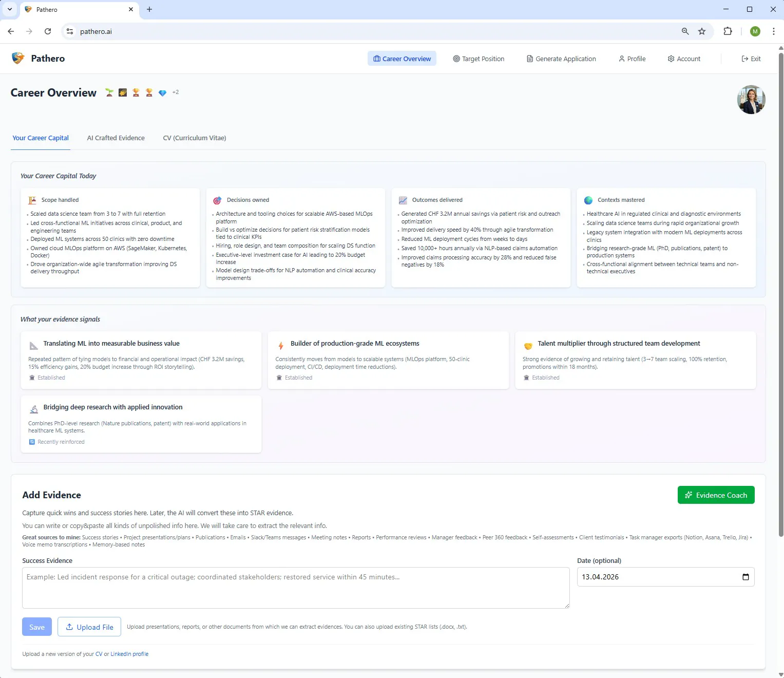Launch the Evidence Coach
Viewport: 784px width, 678px height.
[x=716, y=495]
